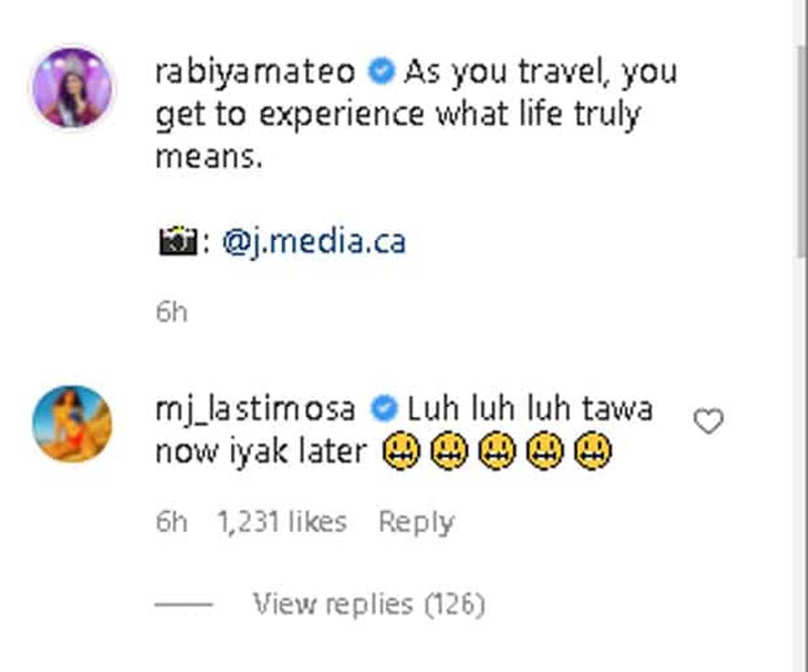Click verified badge next to mj_lastimosa
Image resolution: width=808 pixels, height=672 pixels.
coord(383,409)
